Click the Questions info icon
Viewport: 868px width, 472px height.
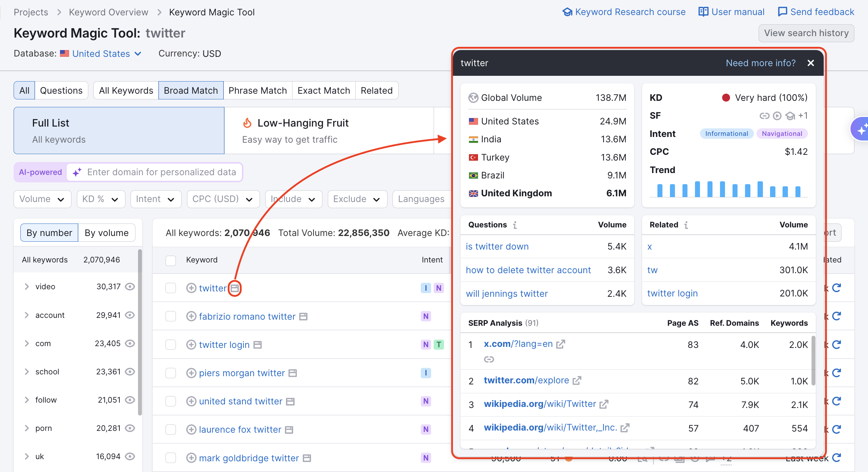click(515, 225)
